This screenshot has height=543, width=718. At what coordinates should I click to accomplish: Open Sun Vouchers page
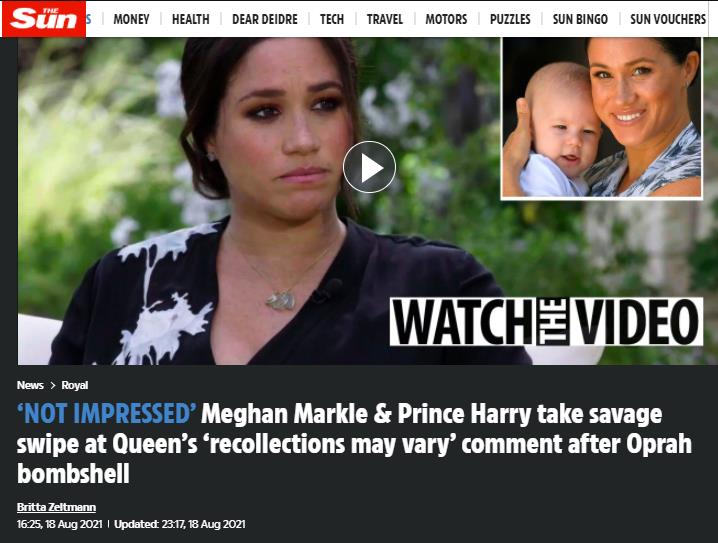(668, 19)
